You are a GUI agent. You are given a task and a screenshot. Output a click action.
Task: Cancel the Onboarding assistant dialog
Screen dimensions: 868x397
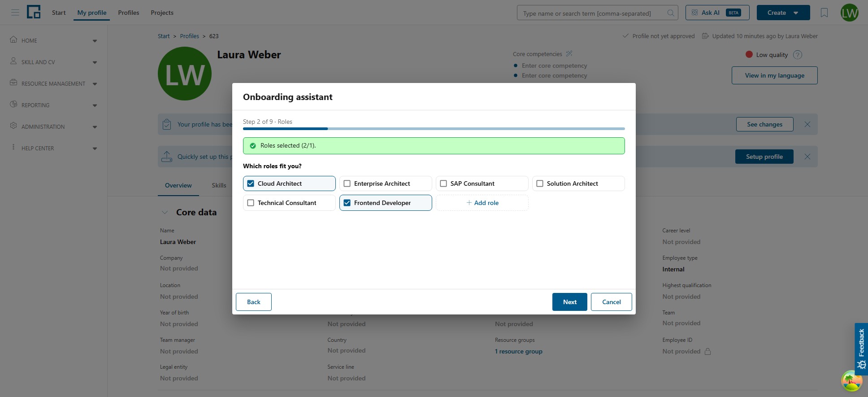pyautogui.click(x=612, y=302)
